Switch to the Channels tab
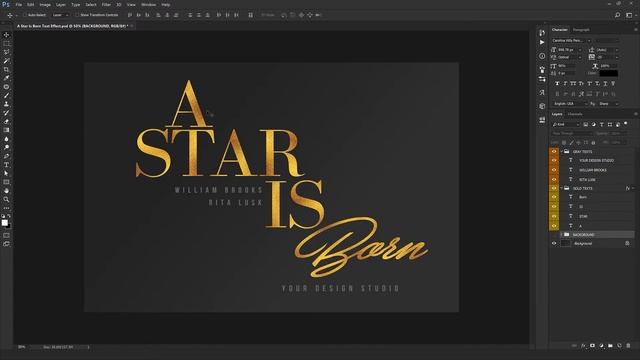Image resolution: width=640 pixels, height=360 pixels. [x=575, y=114]
